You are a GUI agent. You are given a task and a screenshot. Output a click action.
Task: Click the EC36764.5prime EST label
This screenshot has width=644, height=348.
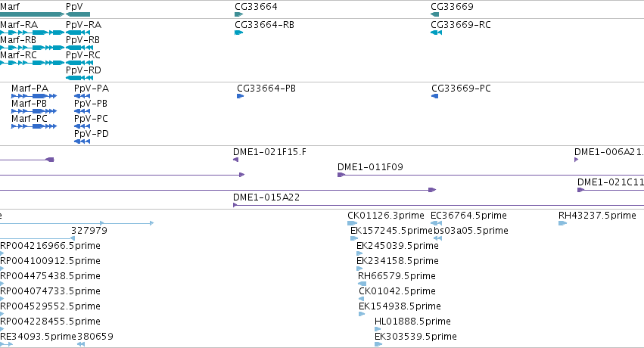[x=468, y=216]
